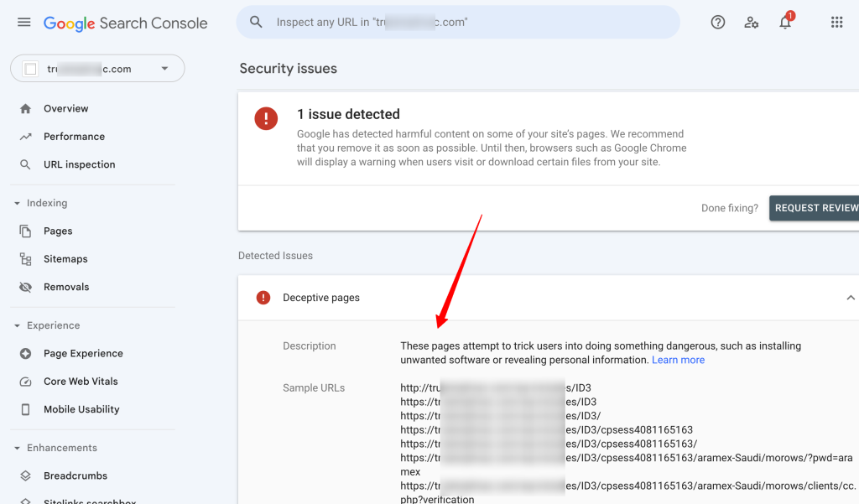859x504 pixels.
Task: Follow the Learn more link
Action: point(678,360)
